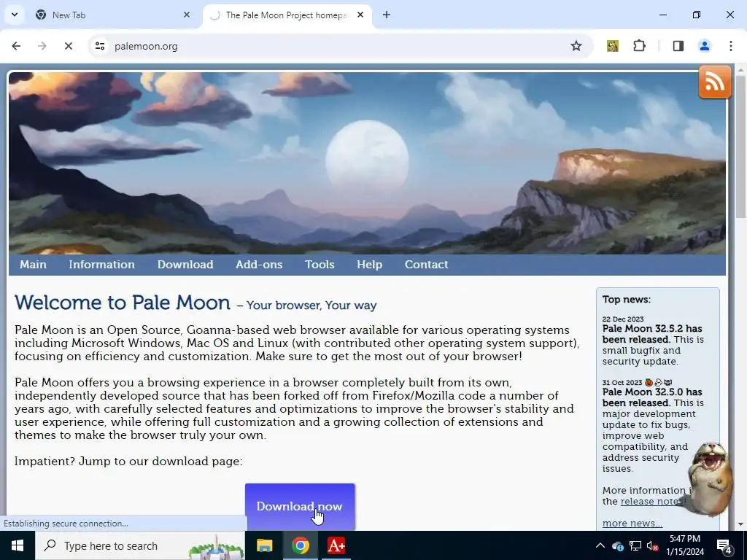Screen dimensions: 747x560
Task: Open the Information menu
Action: pos(101,264)
